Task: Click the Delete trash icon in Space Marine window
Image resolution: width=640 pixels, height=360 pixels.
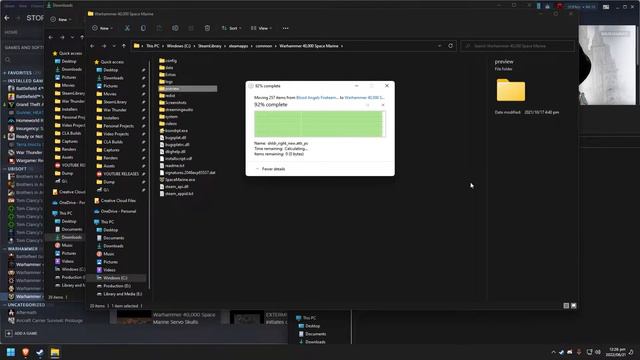Action: (x=207, y=28)
